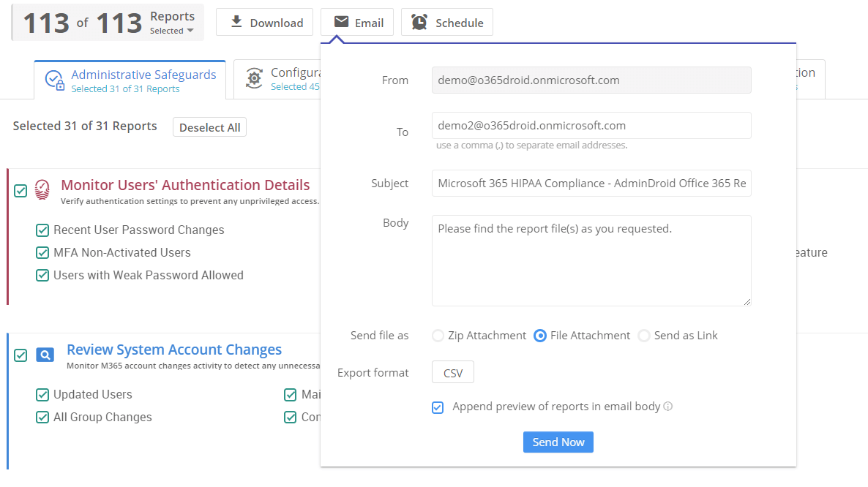Uncheck the Updated Users report

pos(42,394)
